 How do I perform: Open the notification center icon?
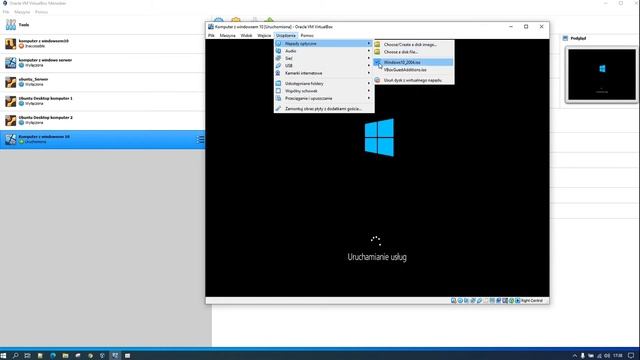pos(631,356)
